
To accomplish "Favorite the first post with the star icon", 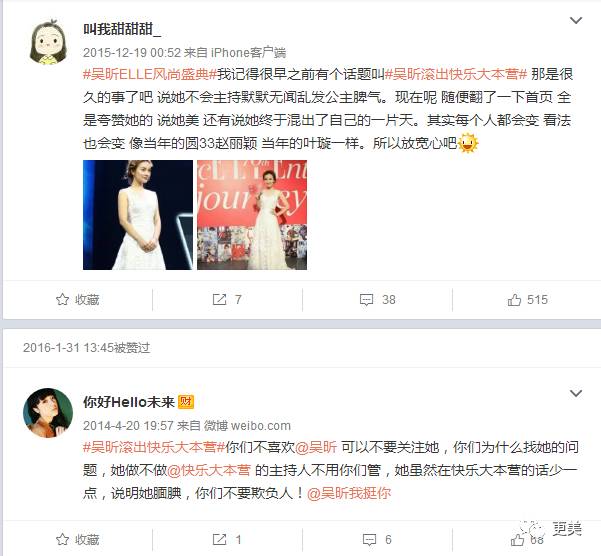I will (x=77, y=300).
